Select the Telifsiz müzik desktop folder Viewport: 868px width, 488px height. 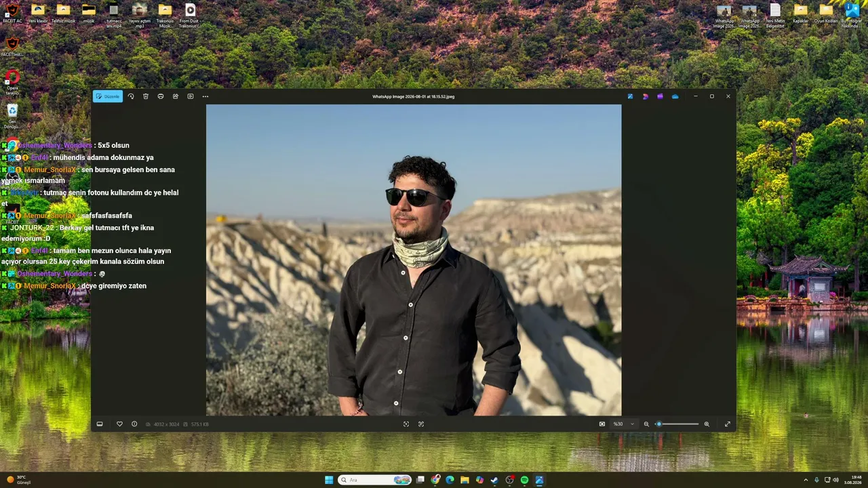click(63, 13)
